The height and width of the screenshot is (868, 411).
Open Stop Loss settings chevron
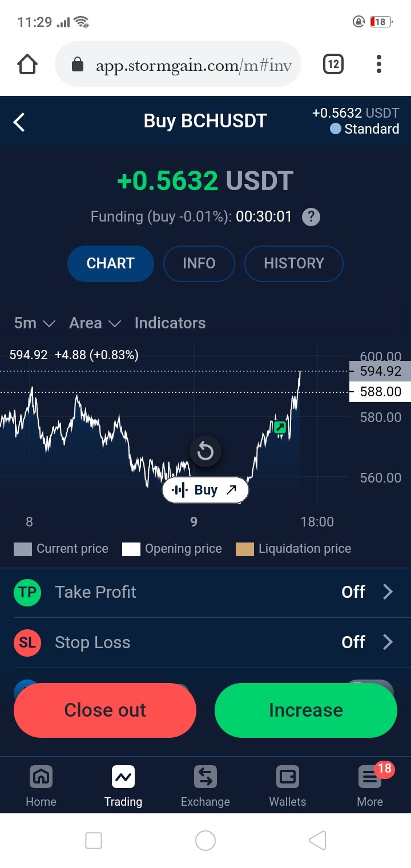point(388,642)
